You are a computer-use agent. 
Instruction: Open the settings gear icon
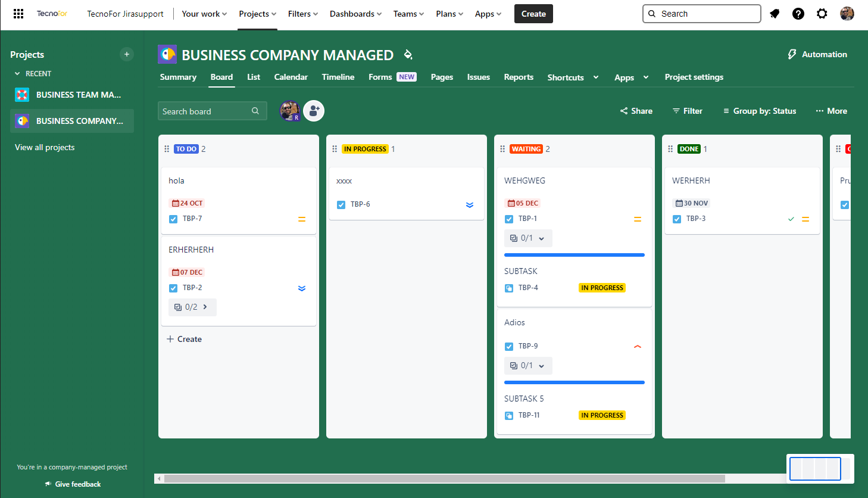pos(822,14)
